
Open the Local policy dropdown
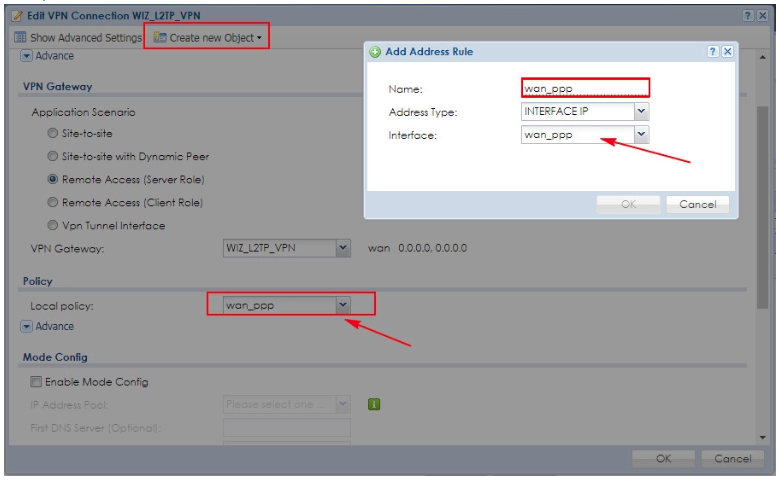pyautogui.click(x=342, y=305)
